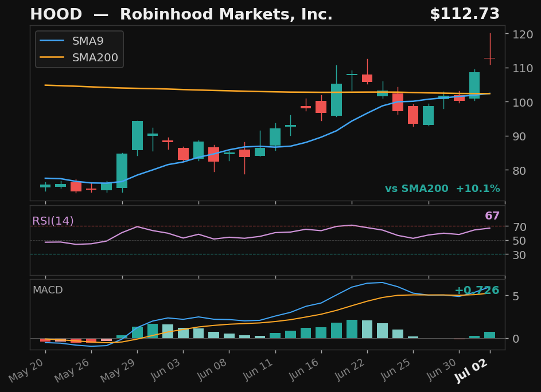Click the Jun 03 date label

[x=165, y=370]
